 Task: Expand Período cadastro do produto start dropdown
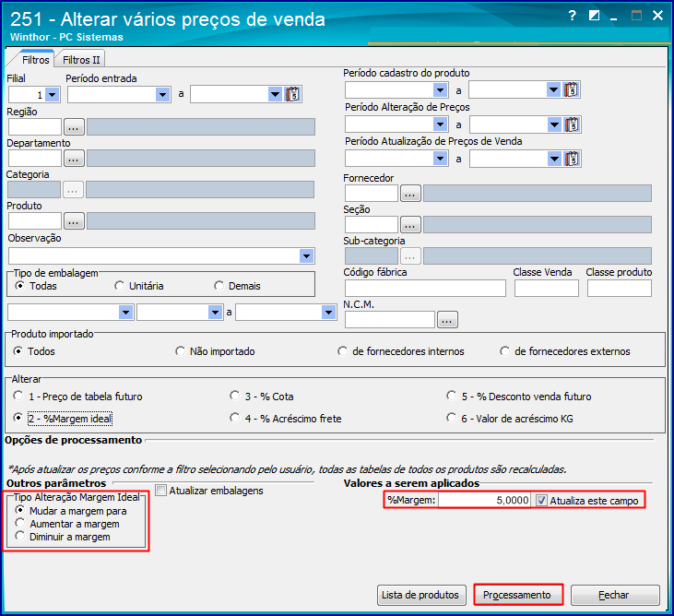(440, 89)
